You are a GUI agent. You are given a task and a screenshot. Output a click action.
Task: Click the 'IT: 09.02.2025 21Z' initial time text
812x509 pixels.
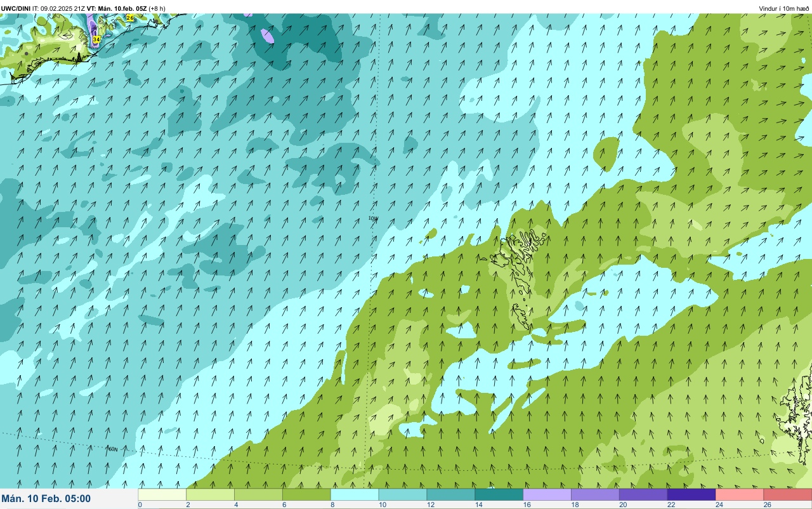coord(59,8)
